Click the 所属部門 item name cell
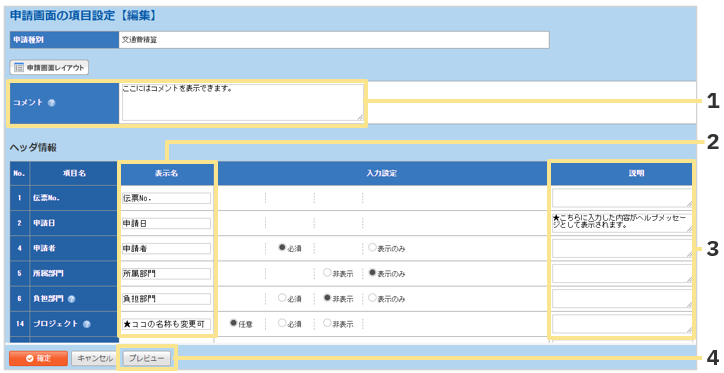The height and width of the screenshot is (373, 724). click(73, 273)
